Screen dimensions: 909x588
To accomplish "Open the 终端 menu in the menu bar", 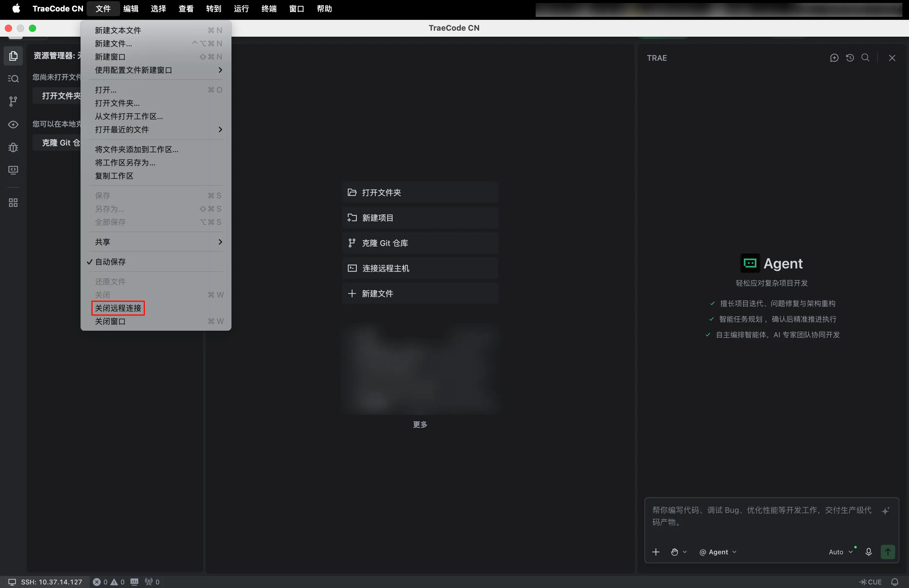I will (269, 8).
